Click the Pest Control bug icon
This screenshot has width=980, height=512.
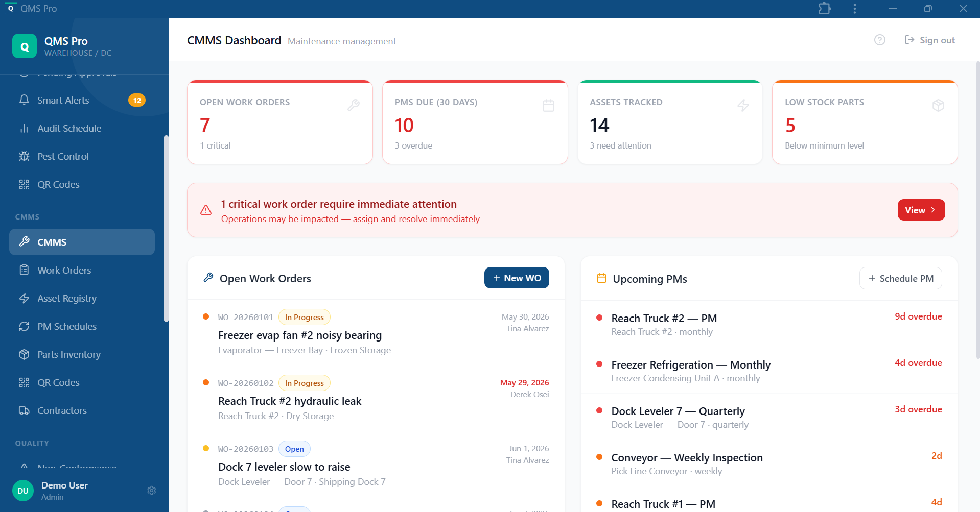(24, 156)
